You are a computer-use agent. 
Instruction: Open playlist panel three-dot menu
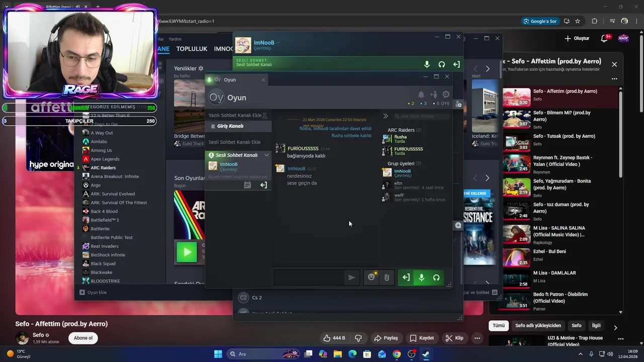coord(614,78)
